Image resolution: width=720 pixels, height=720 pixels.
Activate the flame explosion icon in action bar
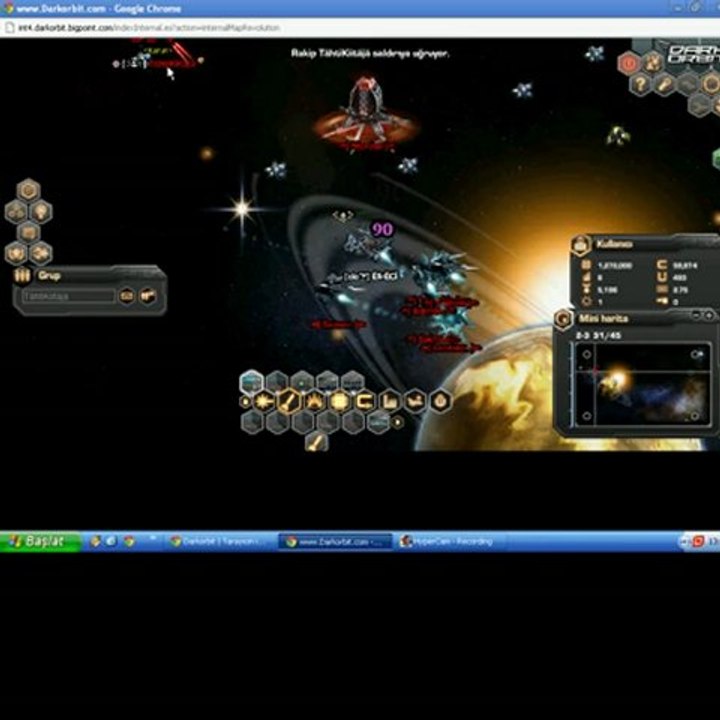tap(314, 402)
